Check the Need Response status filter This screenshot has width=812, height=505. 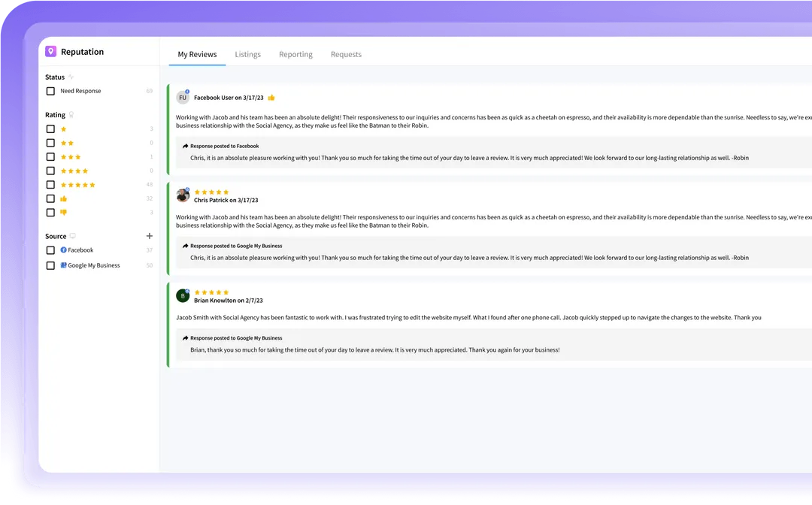click(50, 91)
